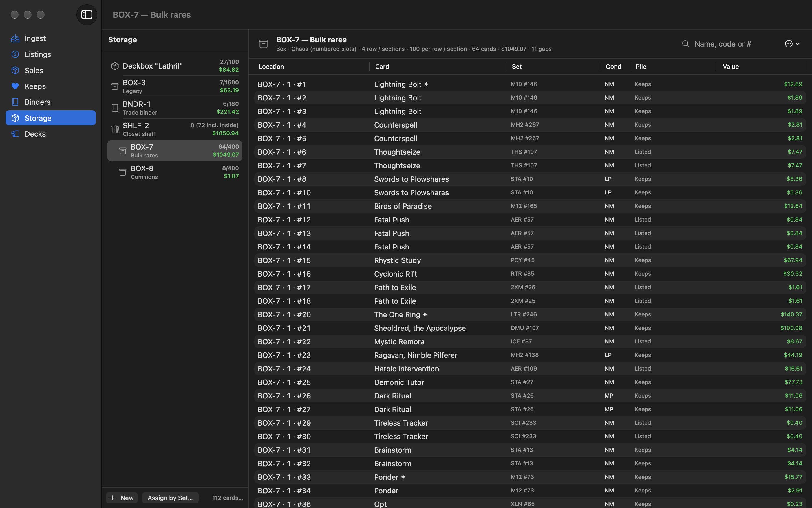
Task: Click the foil star on Lightning Bolt #1
Action: pyautogui.click(x=426, y=84)
